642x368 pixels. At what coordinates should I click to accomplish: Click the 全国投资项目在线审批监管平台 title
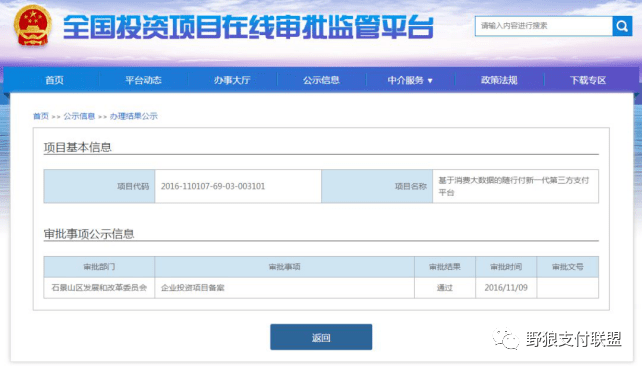248,28
